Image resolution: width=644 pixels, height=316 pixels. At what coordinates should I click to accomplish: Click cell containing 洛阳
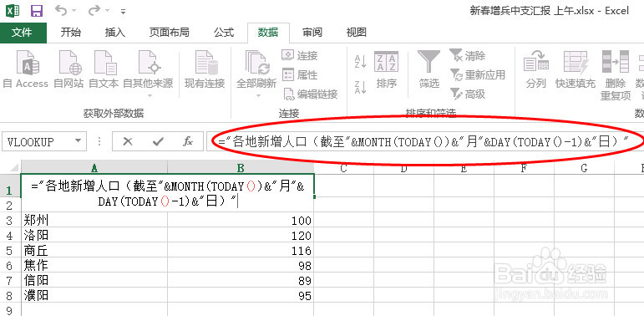[94, 236]
